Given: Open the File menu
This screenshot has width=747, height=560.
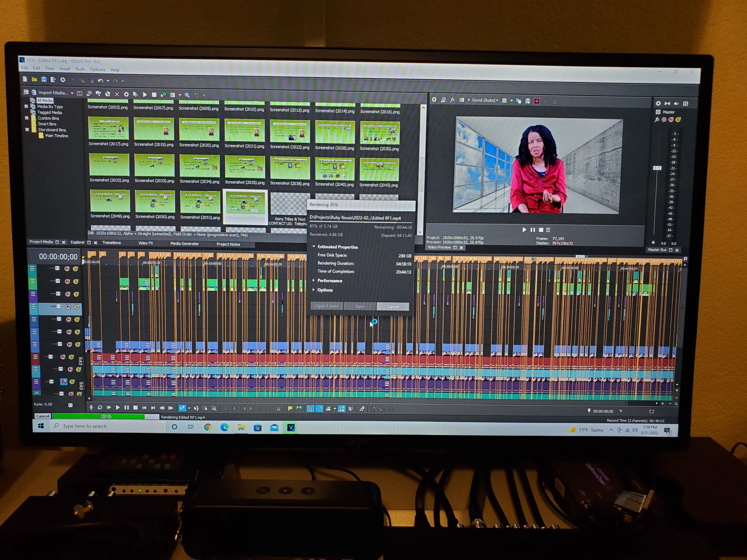Looking at the screenshot, I should 25,68.
